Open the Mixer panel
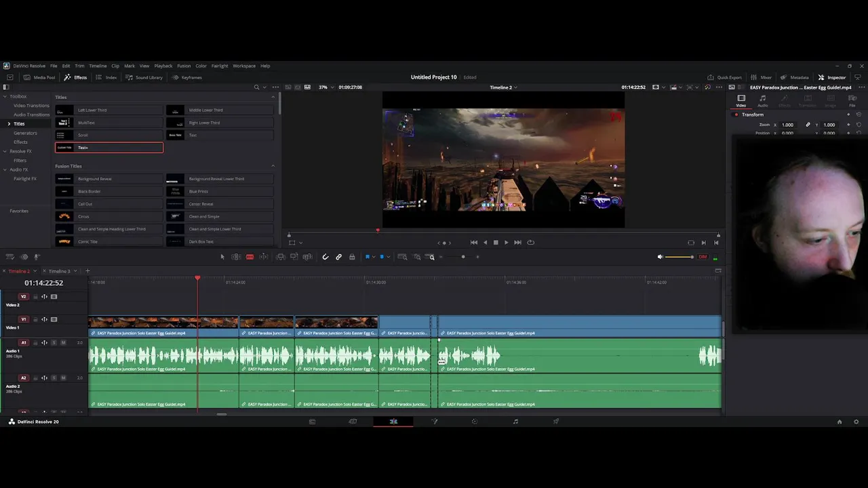This screenshot has height=488, width=868. coord(762,77)
